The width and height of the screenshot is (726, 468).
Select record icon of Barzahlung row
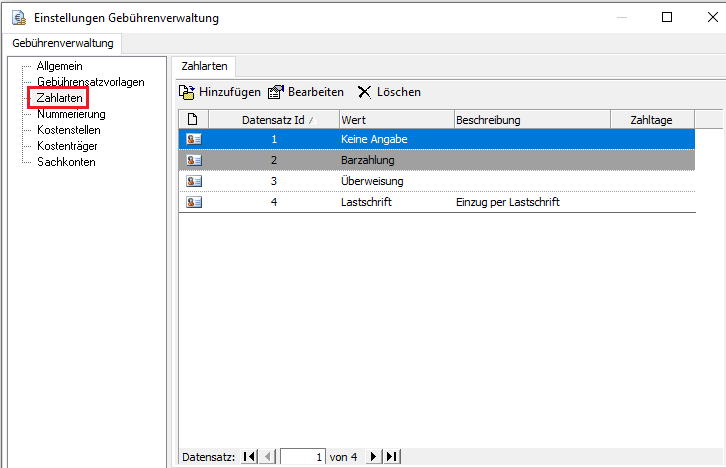(x=194, y=160)
